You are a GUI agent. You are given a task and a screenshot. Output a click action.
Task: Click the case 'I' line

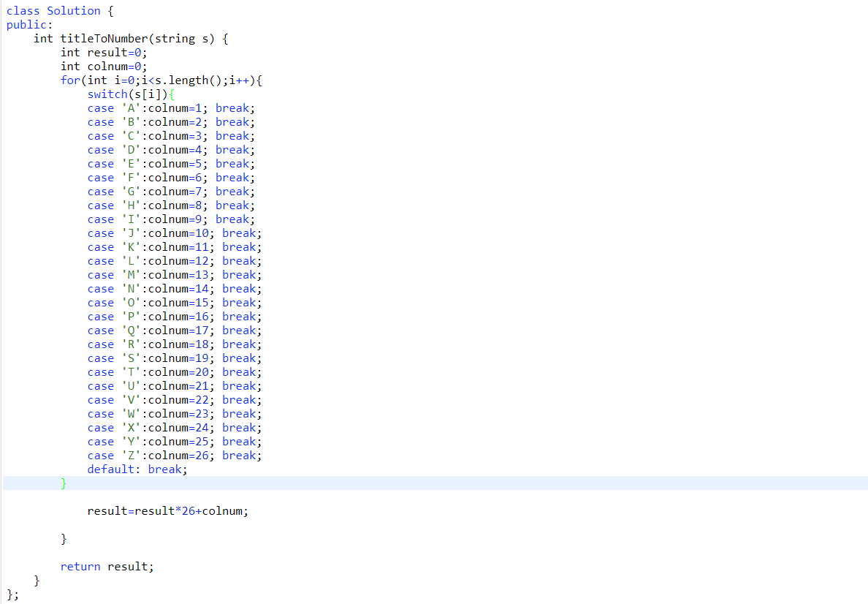(x=171, y=219)
